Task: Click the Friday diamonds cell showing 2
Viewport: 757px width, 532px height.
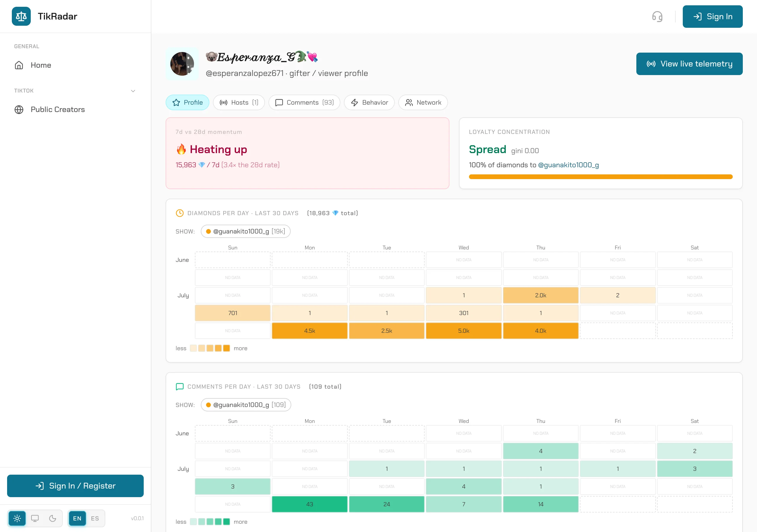Action: click(617, 295)
